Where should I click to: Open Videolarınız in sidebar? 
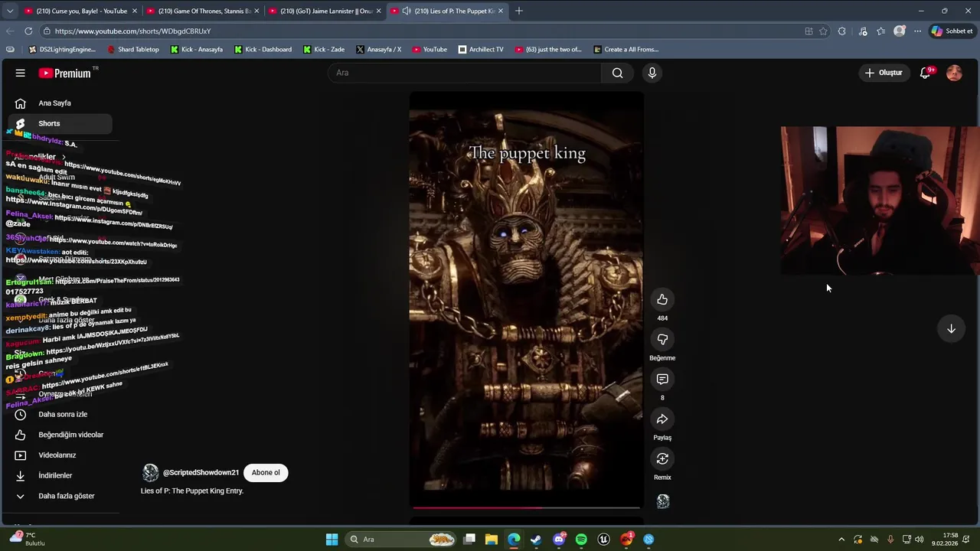60,455
